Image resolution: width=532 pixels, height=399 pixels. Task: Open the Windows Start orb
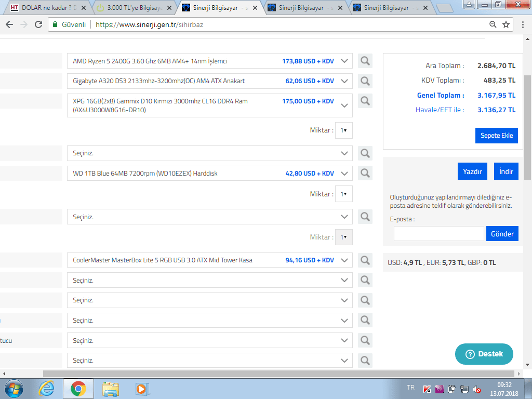14,389
